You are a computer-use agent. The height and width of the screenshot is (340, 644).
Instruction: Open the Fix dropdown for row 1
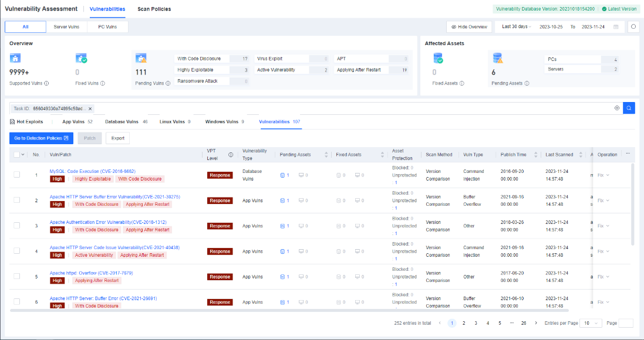[603, 175]
